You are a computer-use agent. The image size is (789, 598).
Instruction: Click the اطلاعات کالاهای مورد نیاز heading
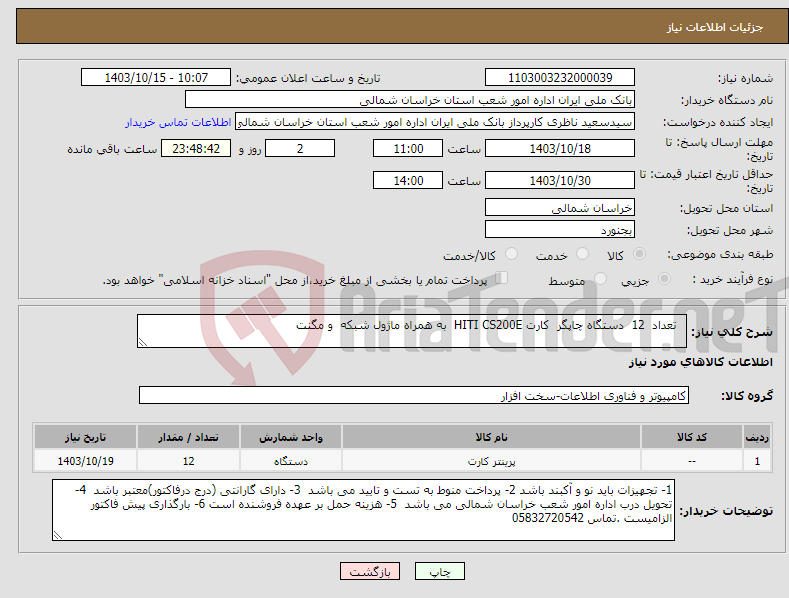click(x=700, y=362)
